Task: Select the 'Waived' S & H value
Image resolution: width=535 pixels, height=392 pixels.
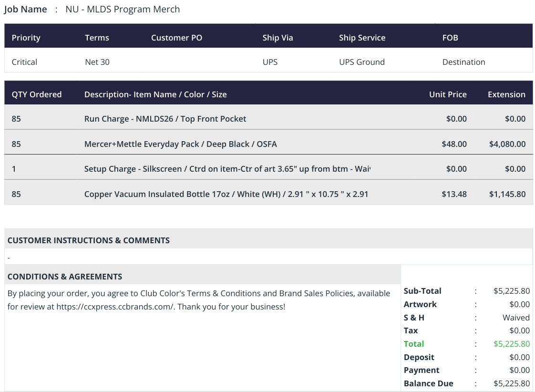Action: pyautogui.click(x=516, y=318)
